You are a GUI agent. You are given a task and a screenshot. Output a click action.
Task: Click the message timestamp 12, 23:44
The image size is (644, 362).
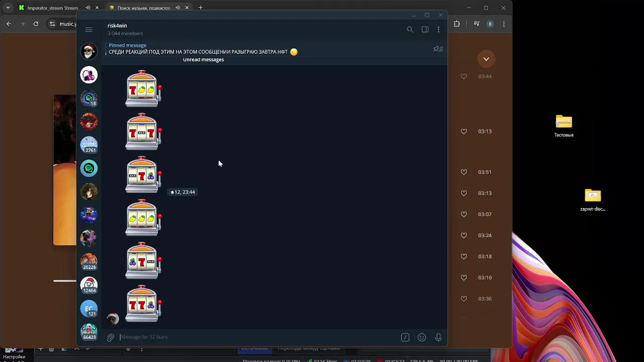pyautogui.click(x=183, y=192)
